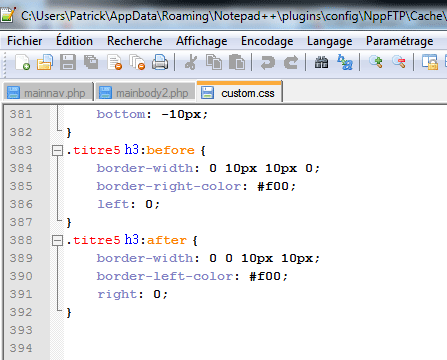Click the '#f00' value on line 385
The width and height of the screenshot is (447, 360).
pyautogui.click(x=273, y=186)
